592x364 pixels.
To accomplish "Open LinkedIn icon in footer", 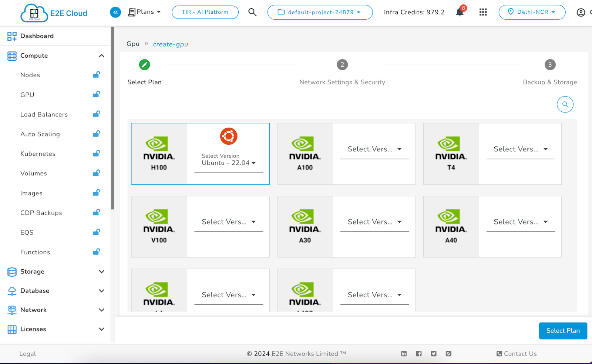I will (404, 354).
